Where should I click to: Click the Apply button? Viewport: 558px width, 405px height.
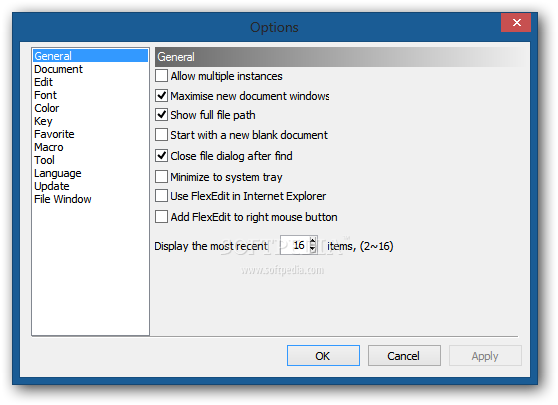pyautogui.click(x=485, y=356)
